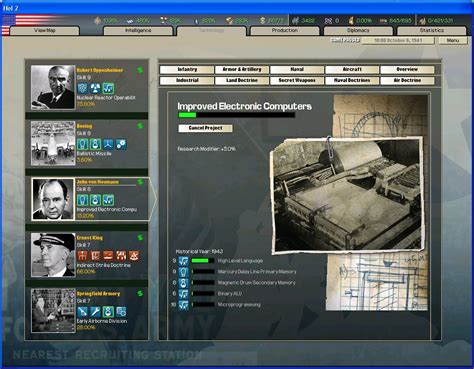The width and height of the screenshot is (474, 369).
Task: Click the Improved Electronic Computers progress bar
Action: tap(237, 115)
